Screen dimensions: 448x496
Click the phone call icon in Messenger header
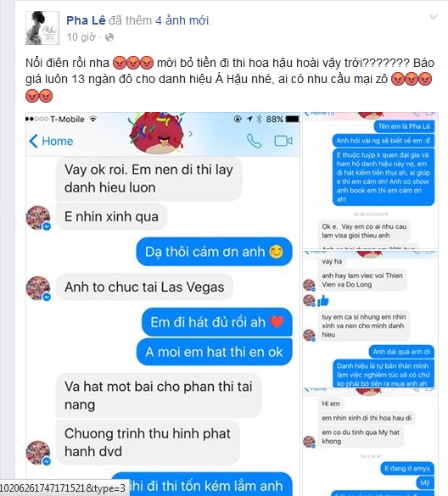255,141
